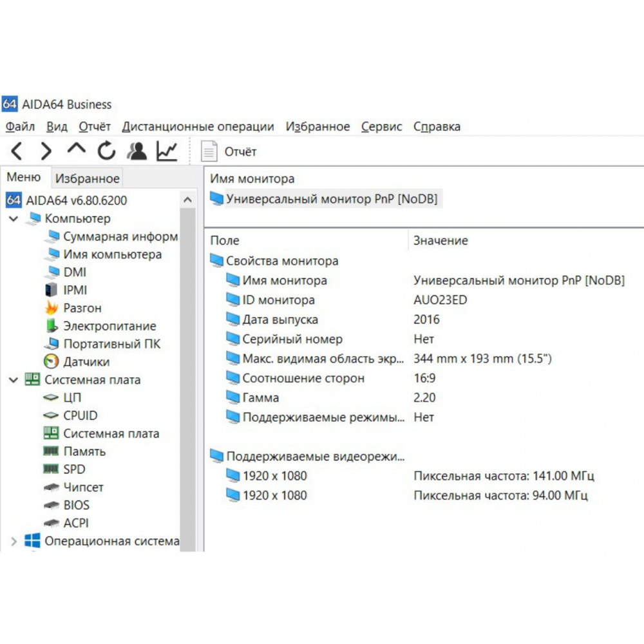Switch to the Меню tab
Screen dimensions: 644x644
click(x=24, y=177)
